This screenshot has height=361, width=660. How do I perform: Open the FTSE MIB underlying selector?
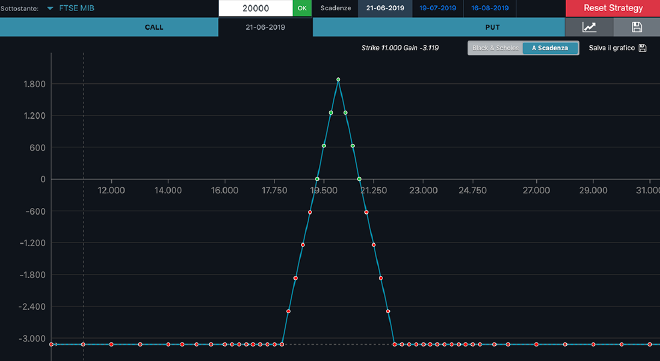click(x=77, y=8)
